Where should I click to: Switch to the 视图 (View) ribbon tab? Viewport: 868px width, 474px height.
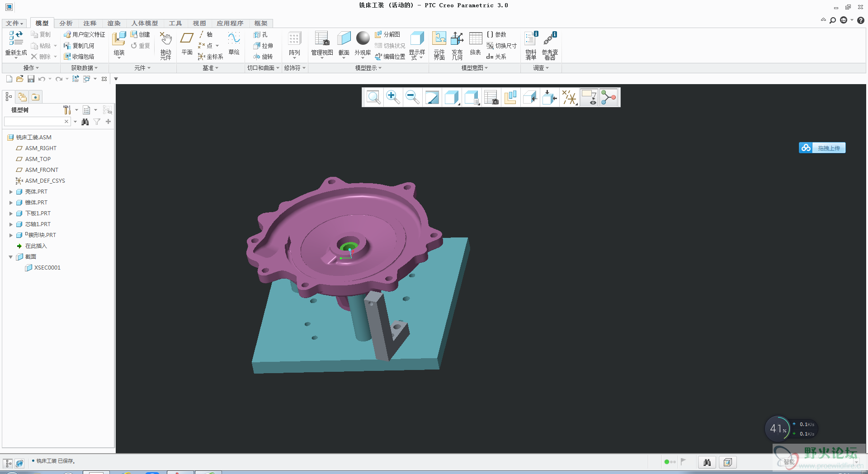(x=199, y=23)
